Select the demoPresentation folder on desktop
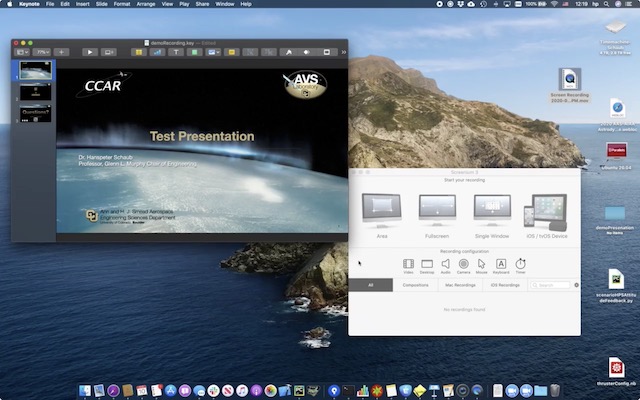The width and height of the screenshot is (640, 400). pos(615,220)
